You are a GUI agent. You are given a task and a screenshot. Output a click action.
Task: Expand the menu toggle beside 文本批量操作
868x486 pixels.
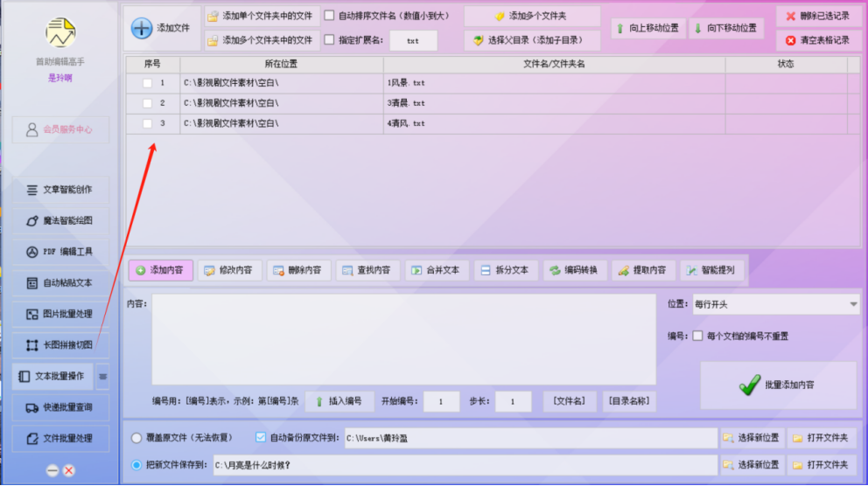[x=102, y=377]
